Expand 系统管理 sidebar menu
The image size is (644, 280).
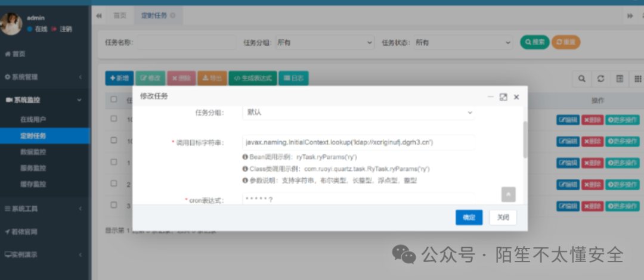click(x=44, y=77)
